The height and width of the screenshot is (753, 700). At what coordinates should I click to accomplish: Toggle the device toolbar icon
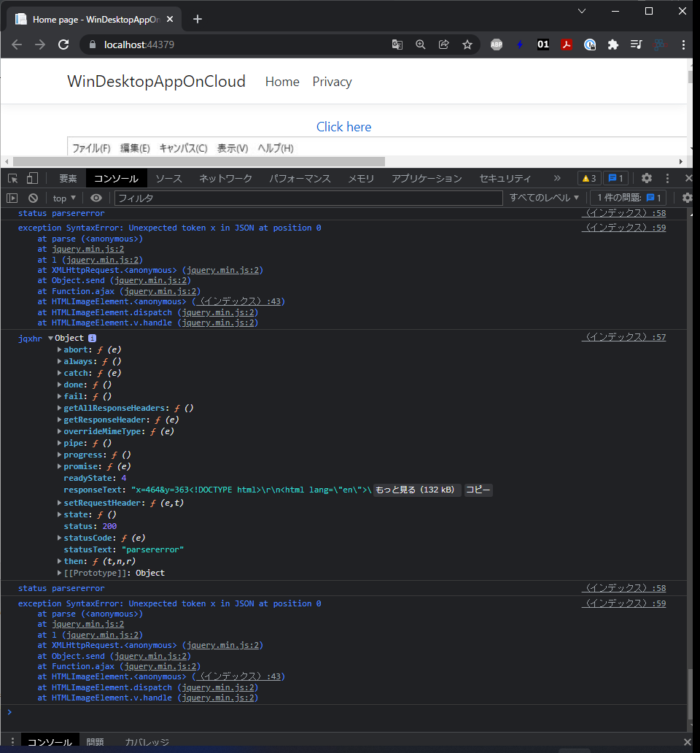tap(32, 178)
